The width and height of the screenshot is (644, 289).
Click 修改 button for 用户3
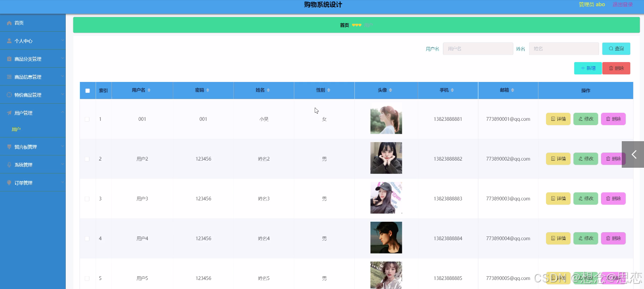click(x=586, y=199)
